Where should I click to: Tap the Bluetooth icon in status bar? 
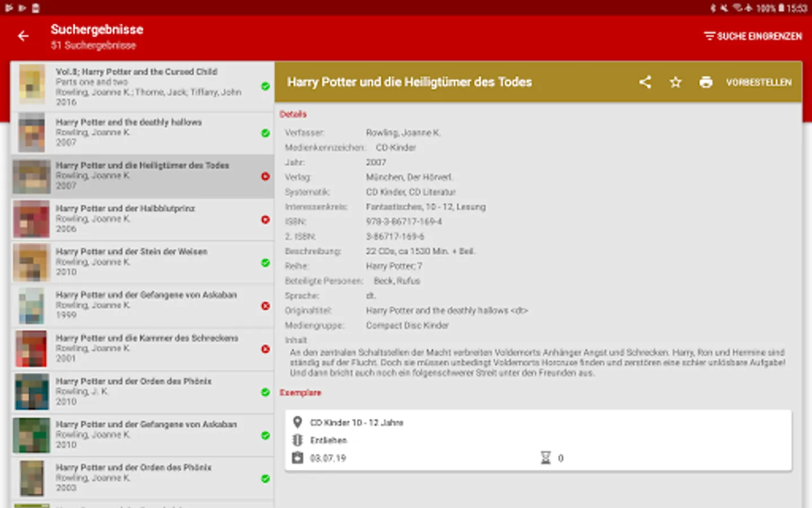pos(713,8)
